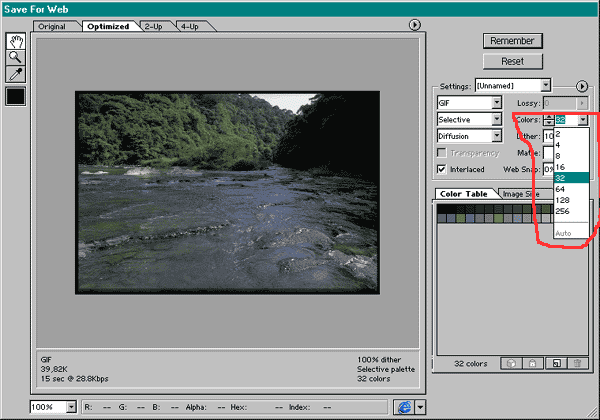Open the browser selection dropdown arrow

click(x=420, y=407)
